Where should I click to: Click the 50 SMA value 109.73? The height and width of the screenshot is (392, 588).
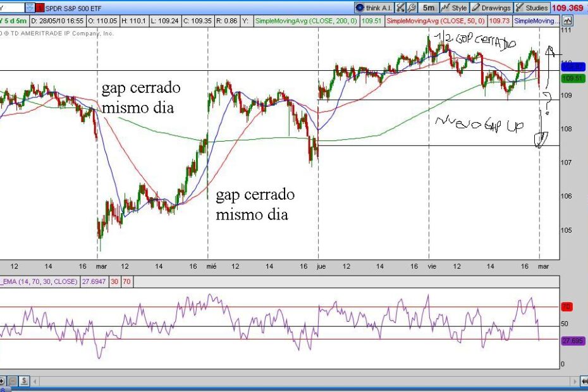(499, 21)
